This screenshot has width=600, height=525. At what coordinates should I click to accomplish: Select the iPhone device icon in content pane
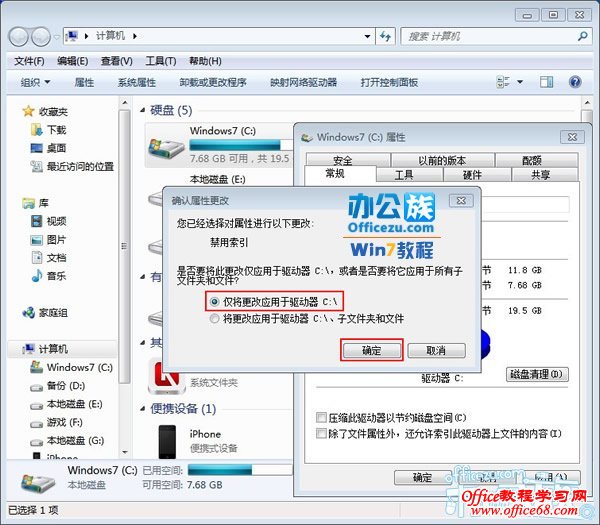(x=167, y=441)
